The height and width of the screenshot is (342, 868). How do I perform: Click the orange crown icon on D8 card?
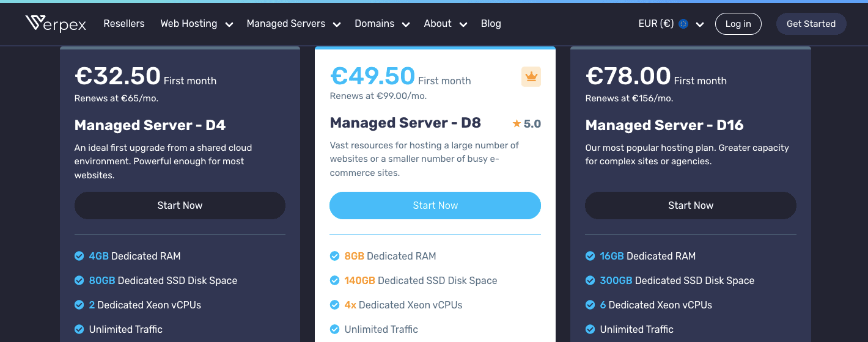[x=531, y=77]
